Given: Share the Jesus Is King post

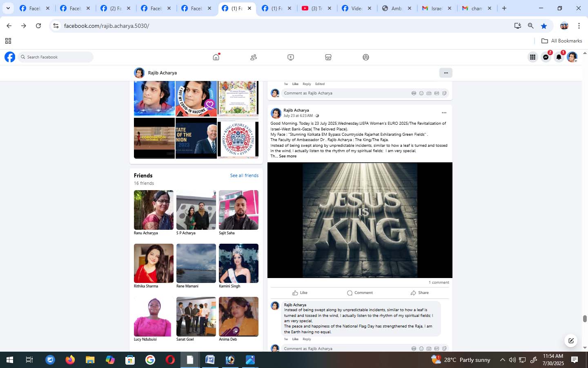Looking at the screenshot, I should click(x=420, y=293).
